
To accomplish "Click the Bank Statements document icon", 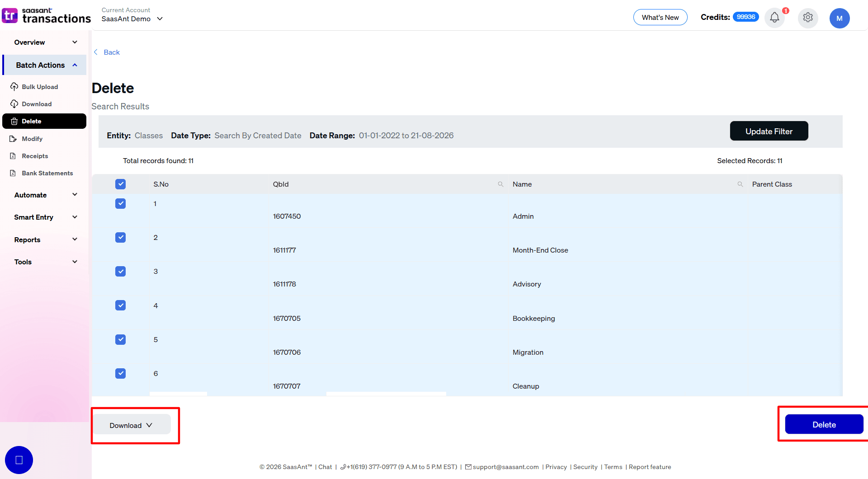I will 13,173.
